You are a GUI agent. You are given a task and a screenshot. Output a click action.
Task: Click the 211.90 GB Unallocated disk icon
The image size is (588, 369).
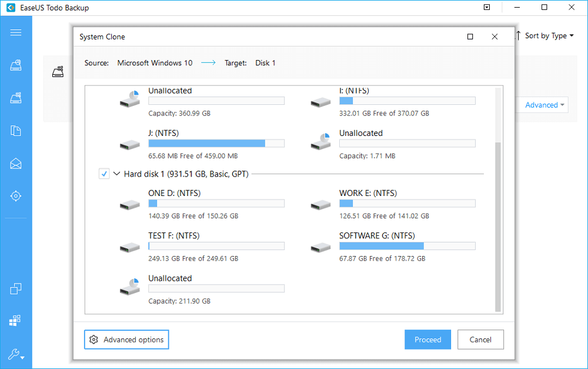130,287
